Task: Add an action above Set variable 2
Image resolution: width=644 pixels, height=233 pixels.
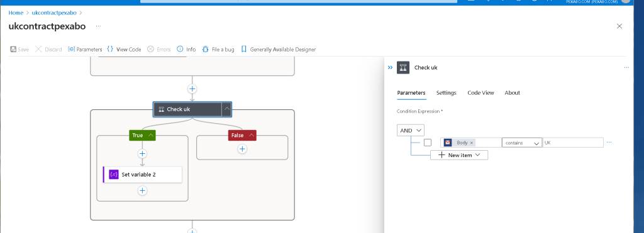Action: (142, 154)
